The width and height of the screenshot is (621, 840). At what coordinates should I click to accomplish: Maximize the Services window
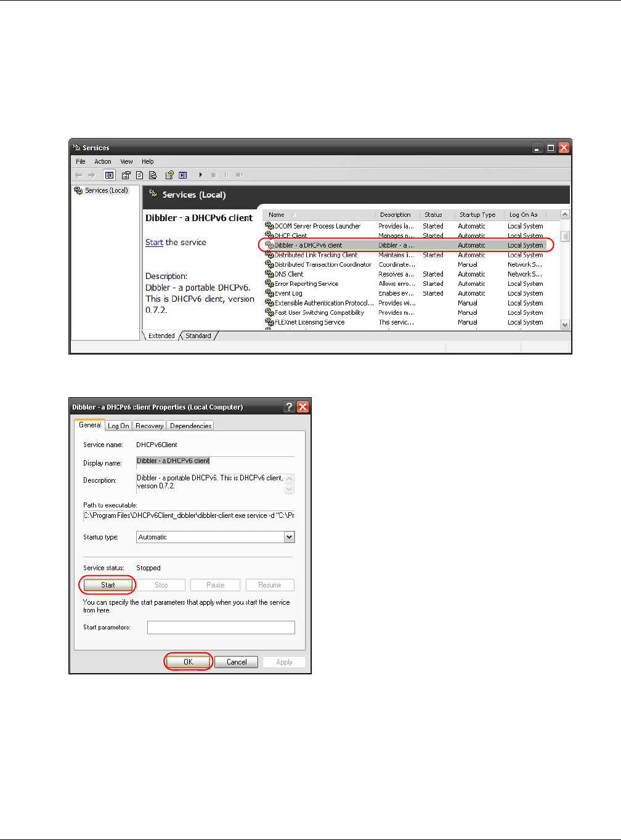coord(551,148)
